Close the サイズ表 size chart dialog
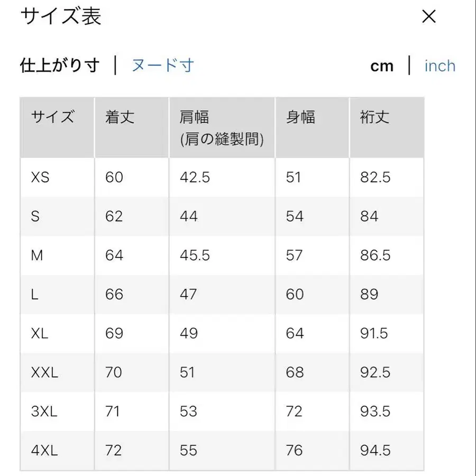 [x=429, y=17]
